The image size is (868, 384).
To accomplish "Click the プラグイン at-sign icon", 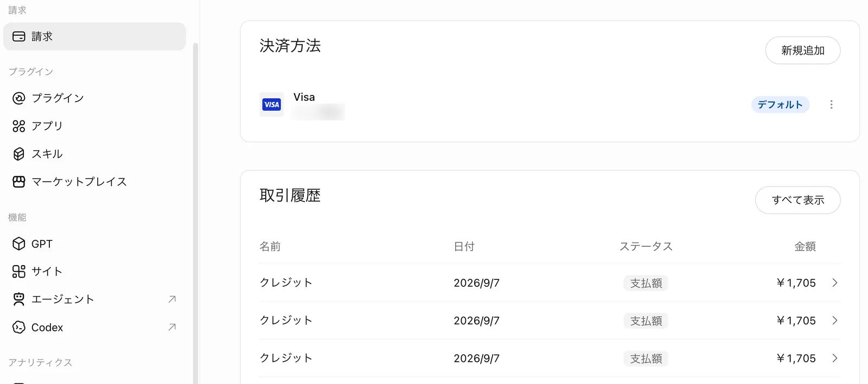I will click(x=19, y=98).
